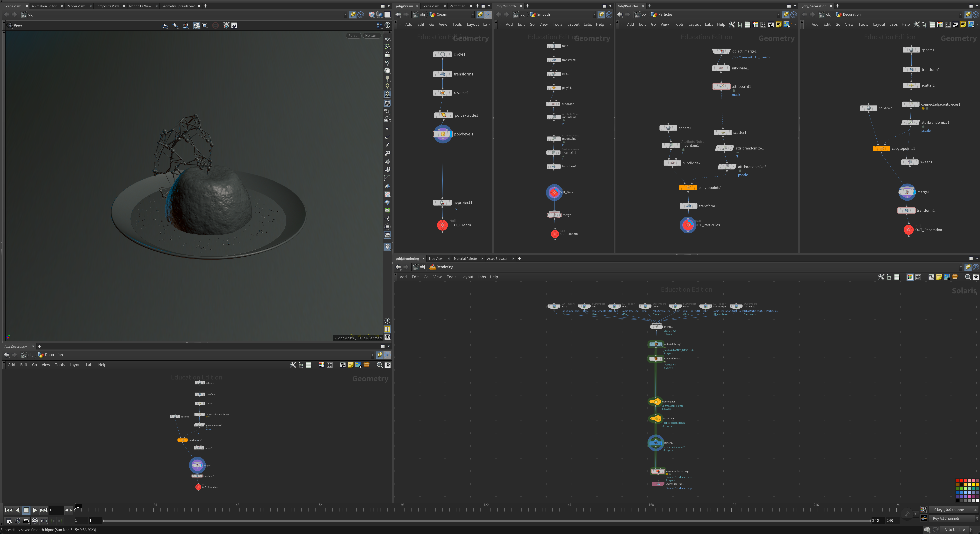This screenshot has width=980, height=534.
Task: Click the scatter1 node in Particles network
Action: [x=722, y=133]
